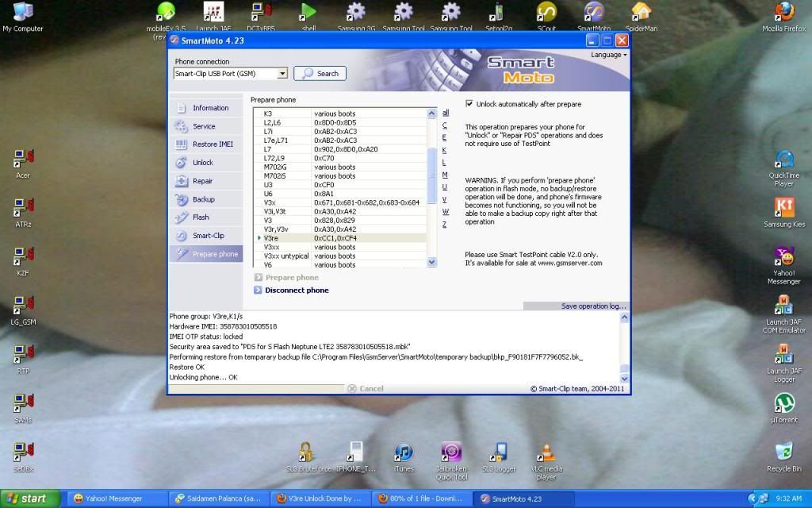Filter phone list by letter U

point(444,187)
